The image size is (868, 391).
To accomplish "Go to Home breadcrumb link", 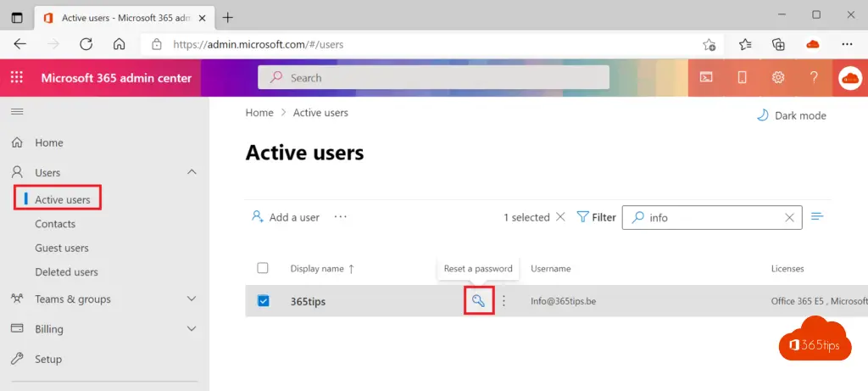I will [259, 113].
